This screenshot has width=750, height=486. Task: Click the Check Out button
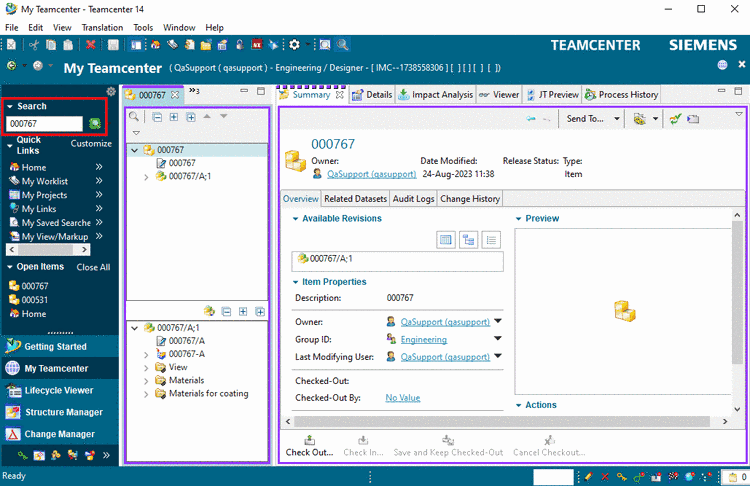(x=309, y=446)
